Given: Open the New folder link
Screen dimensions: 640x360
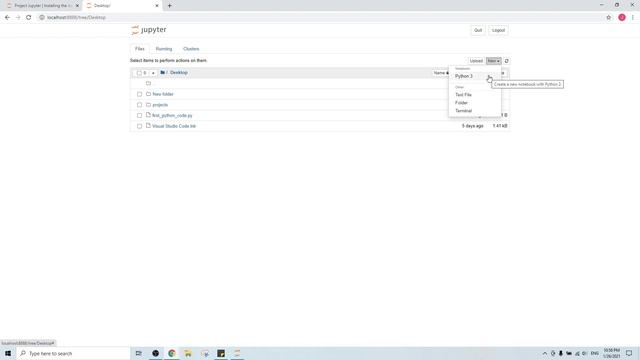Looking at the screenshot, I should point(163,94).
